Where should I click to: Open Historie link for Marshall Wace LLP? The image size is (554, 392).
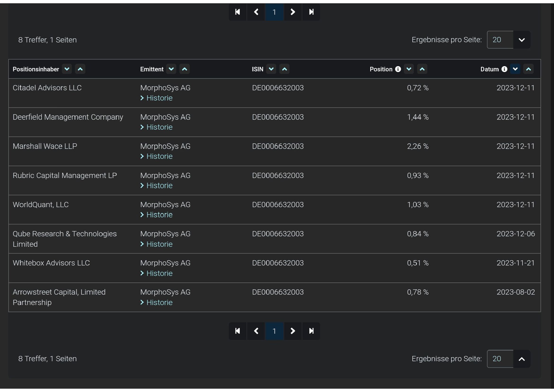[159, 156]
